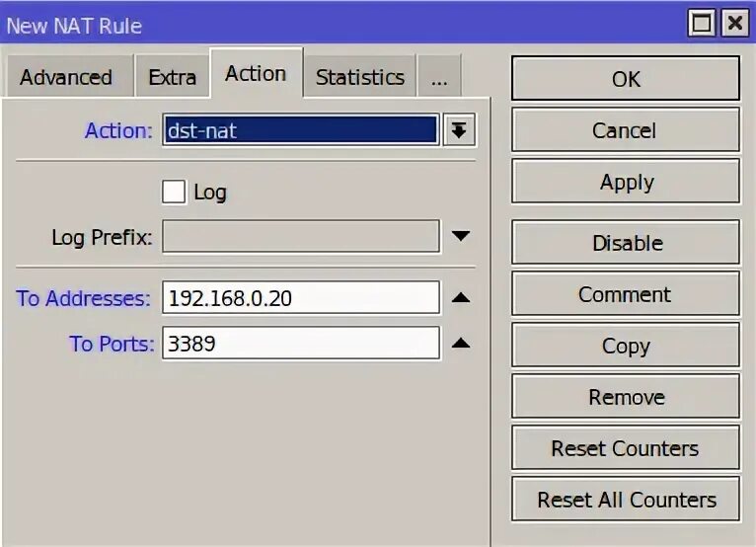
Task: Expand the Log Prefix field arrow
Action: pyautogui.click(x=461, y=236)
